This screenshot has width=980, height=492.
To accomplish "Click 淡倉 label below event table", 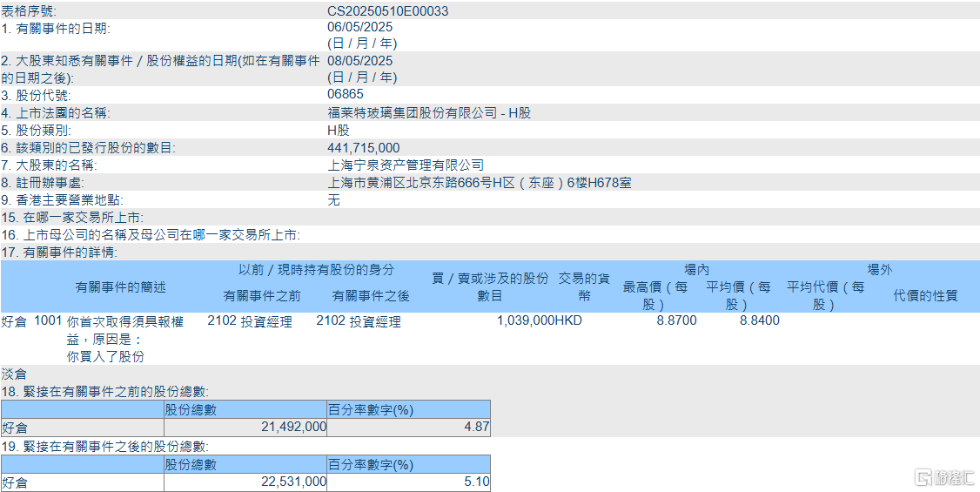I will tap(15, 374).
